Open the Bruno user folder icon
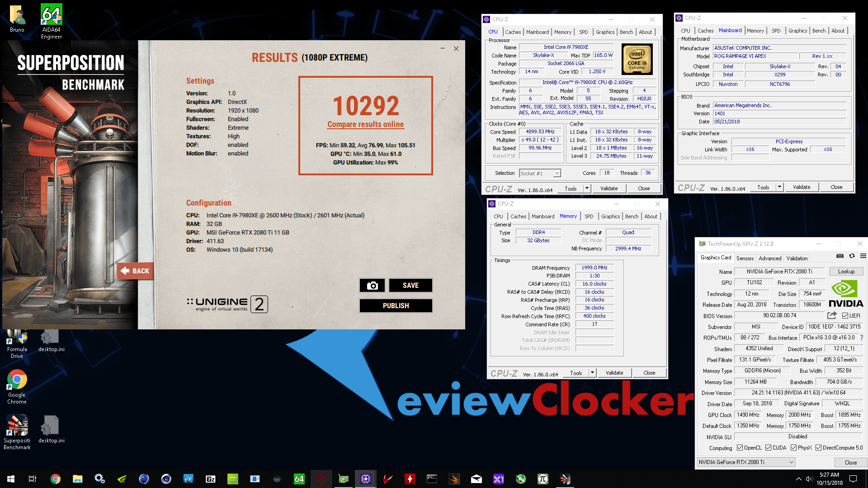 pyautogui.click(x=17, y=19)
